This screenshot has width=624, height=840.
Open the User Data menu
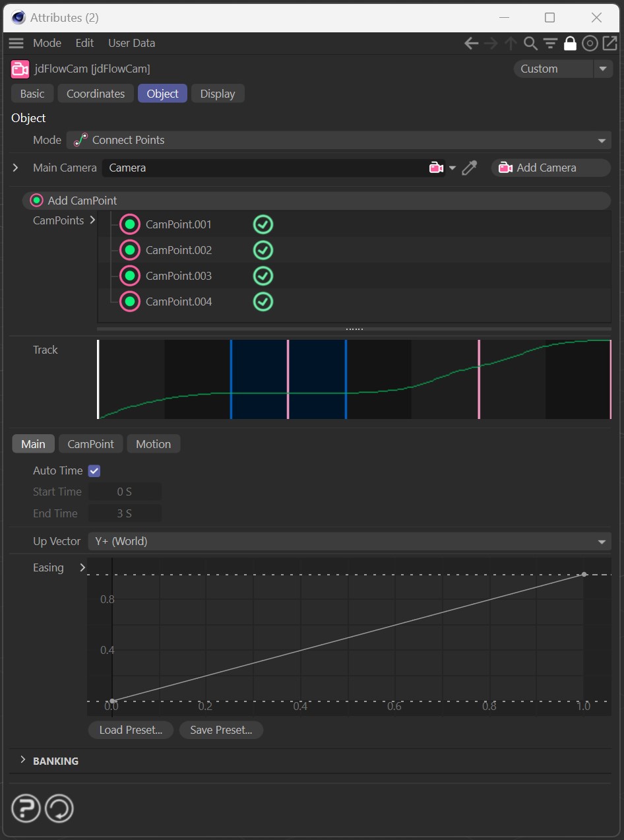tap(131, 43)
